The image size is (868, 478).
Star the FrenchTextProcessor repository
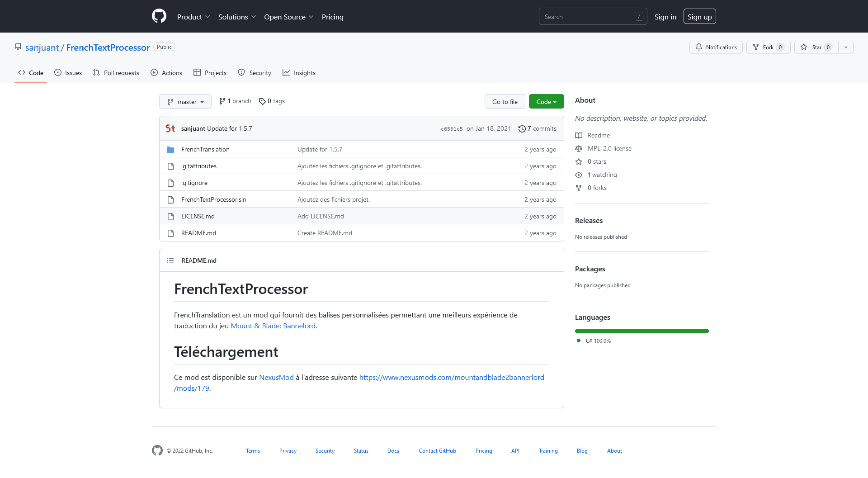click(x=816, y=47)
